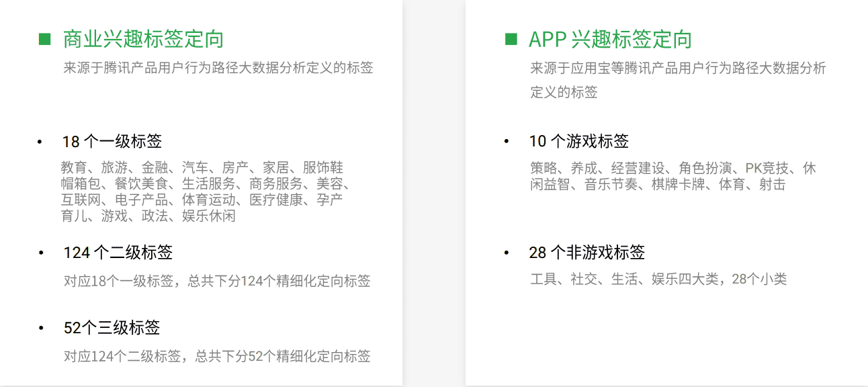Select the 商业兴趣标签定向 heading
868x387 pixels.
coord(143,40)
